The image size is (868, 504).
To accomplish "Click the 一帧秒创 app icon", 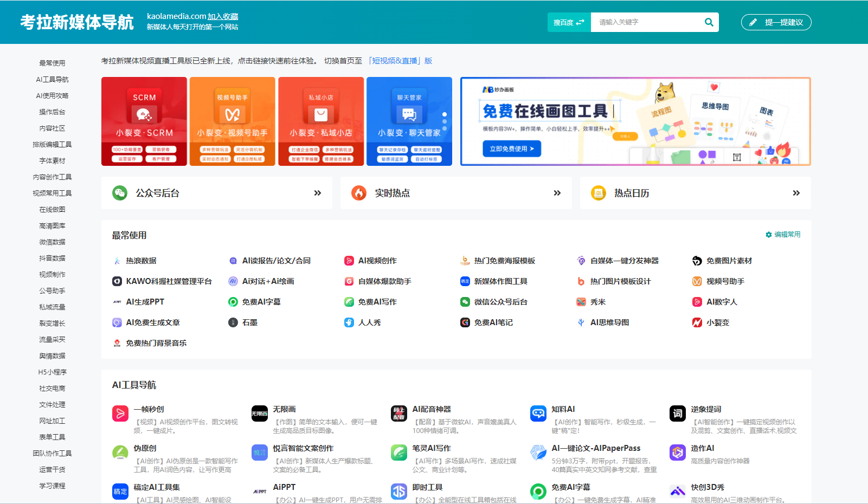I will coord(120,413).
